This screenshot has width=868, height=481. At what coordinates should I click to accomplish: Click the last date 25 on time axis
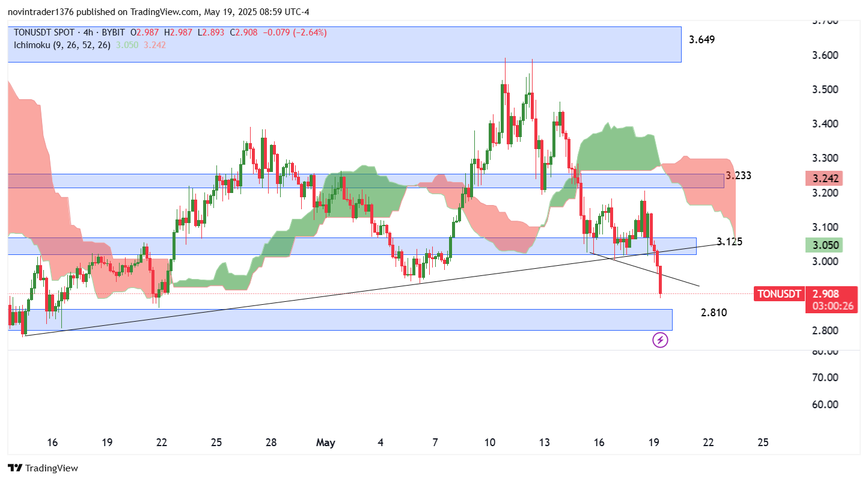click(763, 443)
